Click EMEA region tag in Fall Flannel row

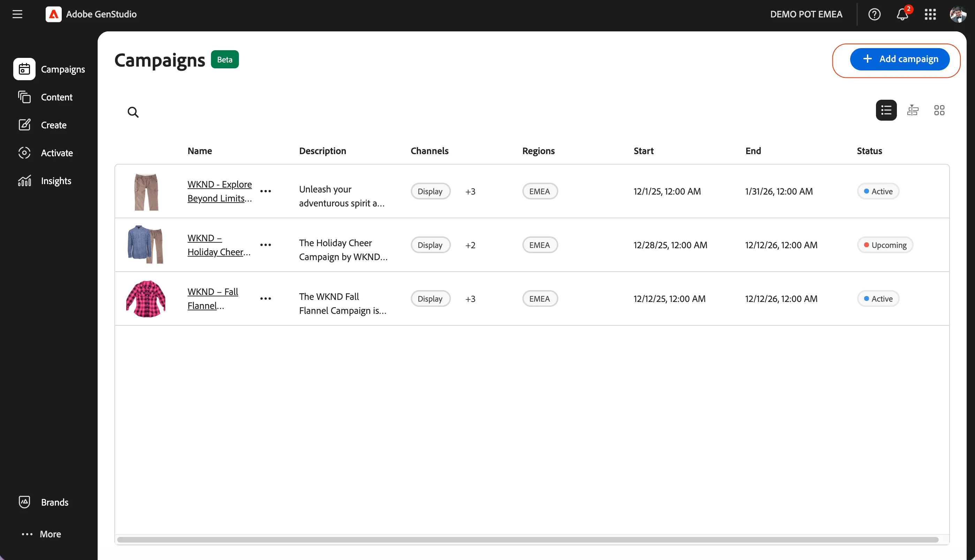tap(539, 299)
